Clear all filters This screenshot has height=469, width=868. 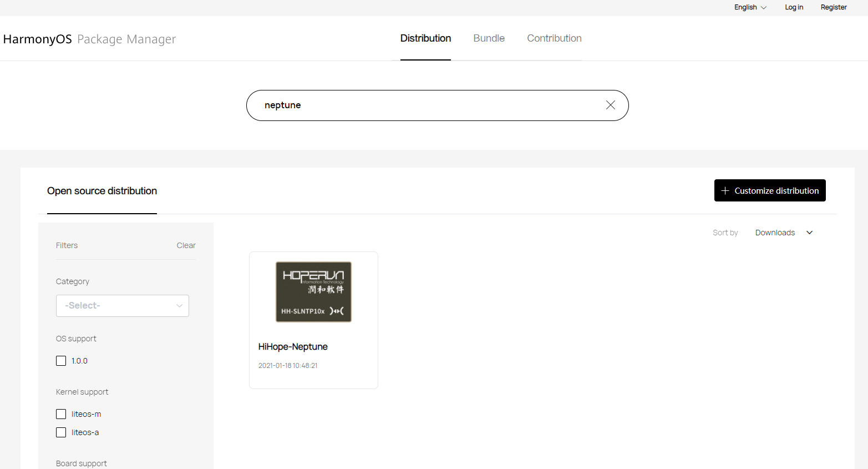186,245
